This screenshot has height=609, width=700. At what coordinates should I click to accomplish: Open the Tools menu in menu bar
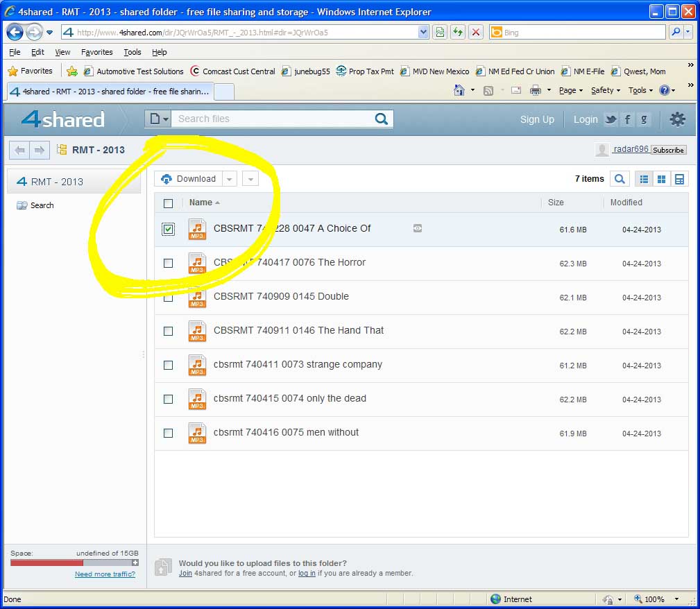point(132,52)
